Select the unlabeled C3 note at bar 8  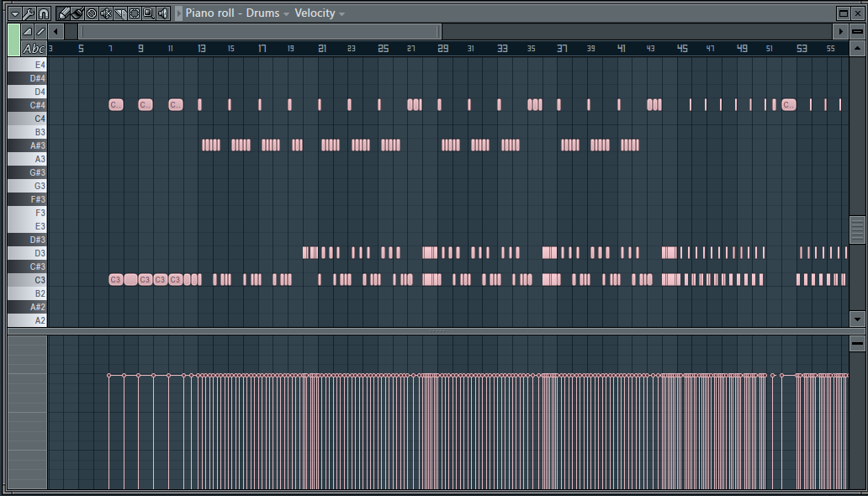click(x=130, y=280)
